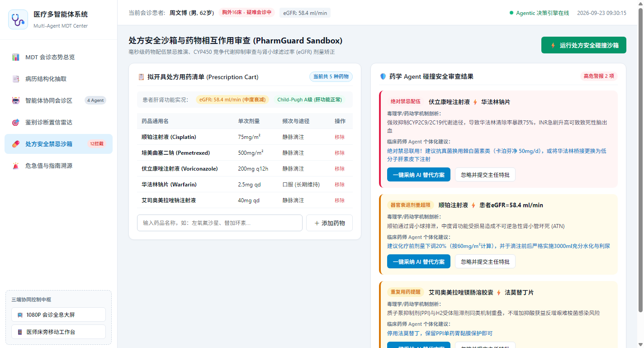Click the pill icon beside 处方安全禁忌沙箱

16,144
